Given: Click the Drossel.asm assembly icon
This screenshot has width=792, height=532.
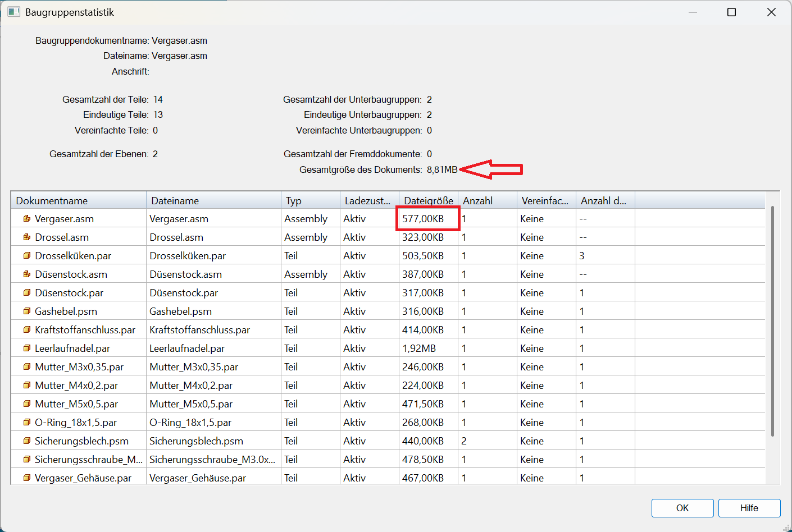Looking at the screenshot, I should coord(26,237).
